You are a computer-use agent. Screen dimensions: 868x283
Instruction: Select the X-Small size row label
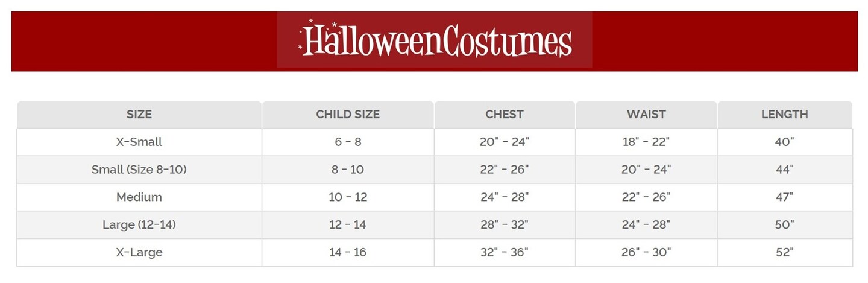point(139,142)
